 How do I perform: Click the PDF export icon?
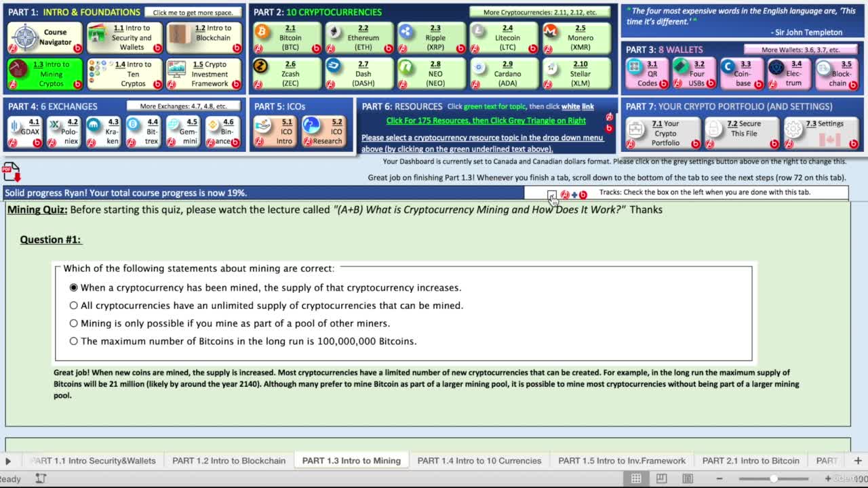(x=12, y=171)
